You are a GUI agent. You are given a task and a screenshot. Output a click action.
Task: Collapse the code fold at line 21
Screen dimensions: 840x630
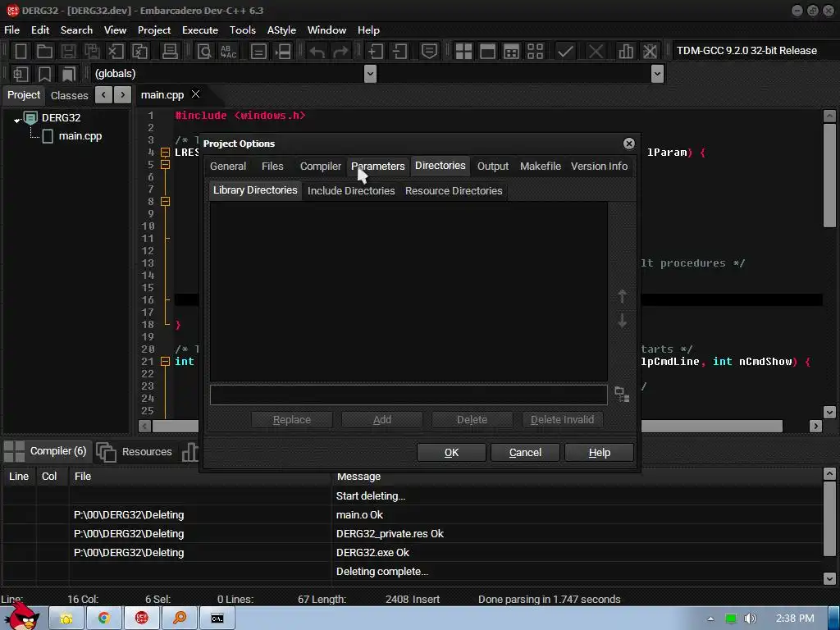pyautogui.click(x=166, y=362)
